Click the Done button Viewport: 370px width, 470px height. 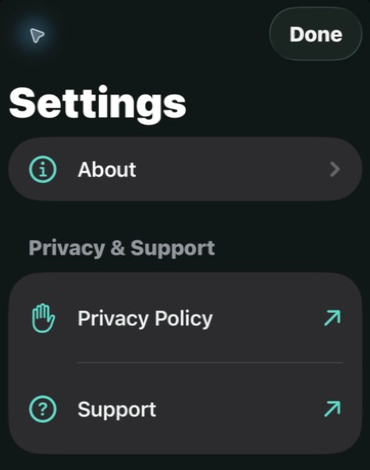click(315, 34)
